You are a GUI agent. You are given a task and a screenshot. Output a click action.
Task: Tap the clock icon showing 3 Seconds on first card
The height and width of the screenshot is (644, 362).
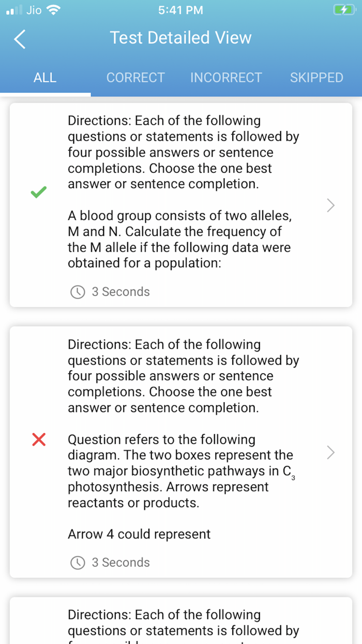click(x=78, y=292)
